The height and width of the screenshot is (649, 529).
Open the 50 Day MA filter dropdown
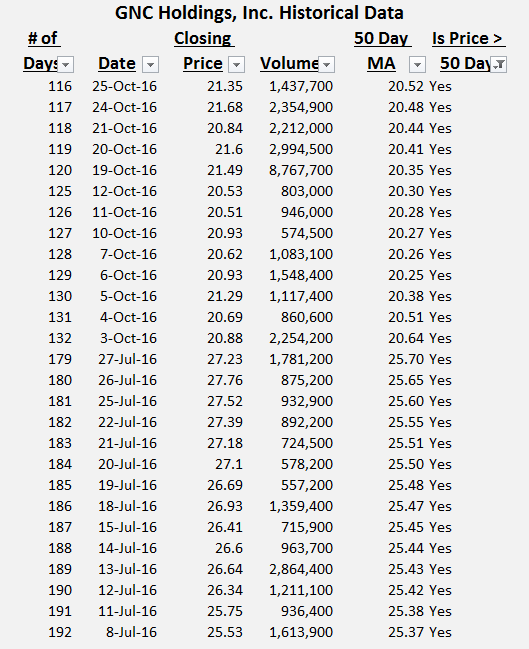[417, 65]
